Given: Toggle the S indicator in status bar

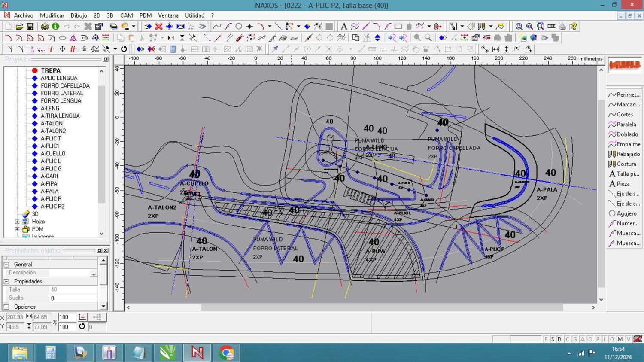Looking at the screenshot, I should [553, 339].
